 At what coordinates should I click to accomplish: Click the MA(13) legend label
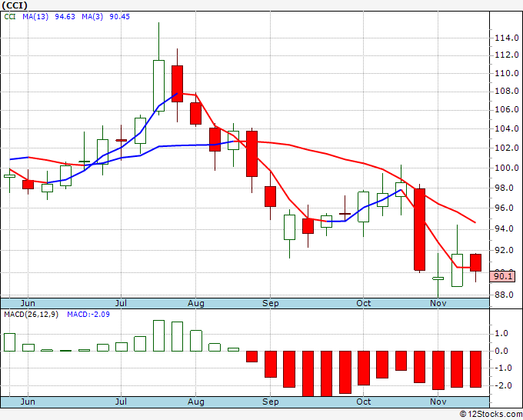[x=35, y=17]
